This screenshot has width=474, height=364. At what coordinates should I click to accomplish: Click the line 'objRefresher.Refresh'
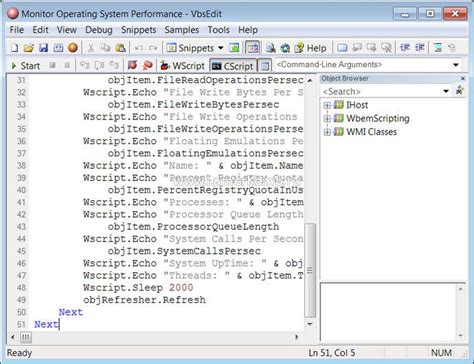(144, 300)
